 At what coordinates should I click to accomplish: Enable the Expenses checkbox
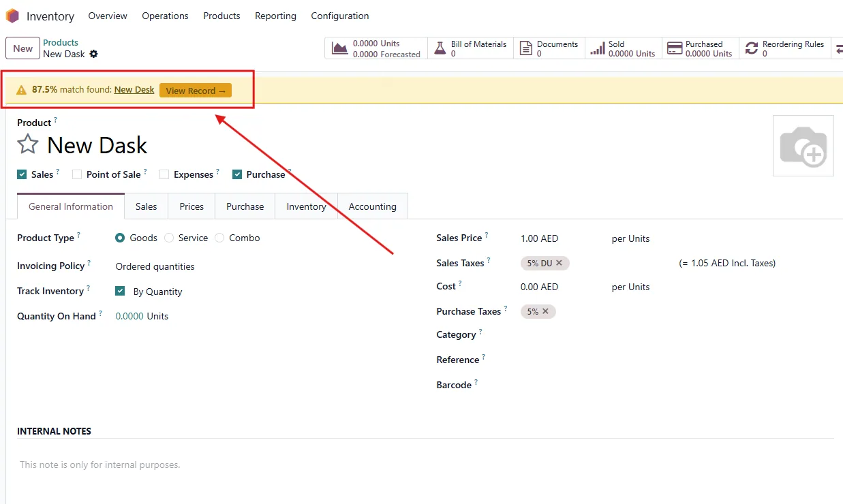(164, 174)
